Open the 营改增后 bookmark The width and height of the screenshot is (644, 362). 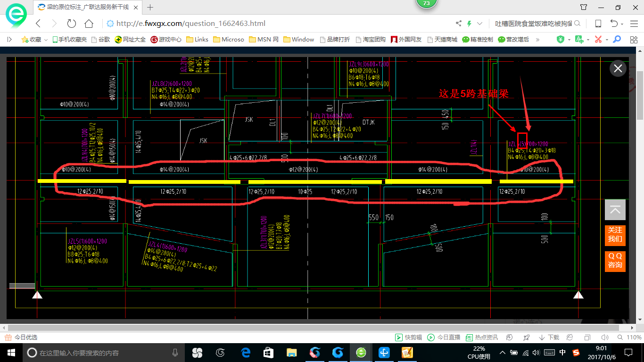tap(513, 40)
